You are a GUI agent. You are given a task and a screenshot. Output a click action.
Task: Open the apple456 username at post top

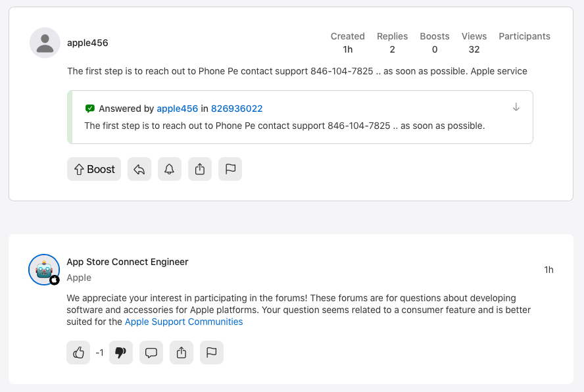pos(87,43)
